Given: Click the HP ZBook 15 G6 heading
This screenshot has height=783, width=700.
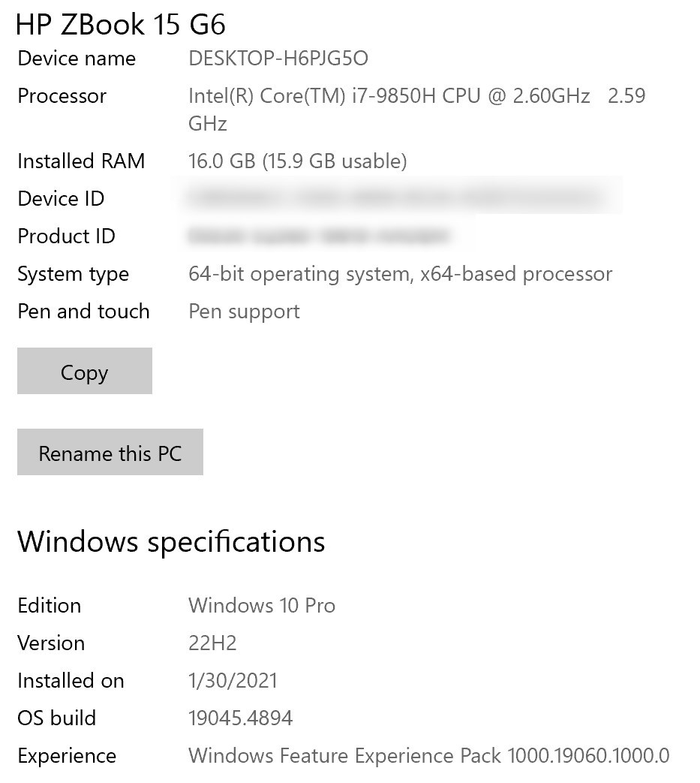Looking at the screenshot, I should click(122, 24).
